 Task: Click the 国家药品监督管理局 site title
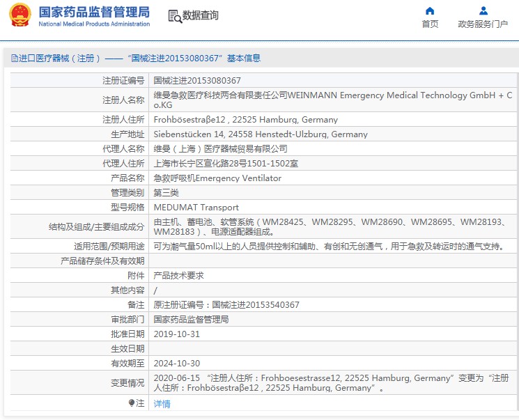94,12
